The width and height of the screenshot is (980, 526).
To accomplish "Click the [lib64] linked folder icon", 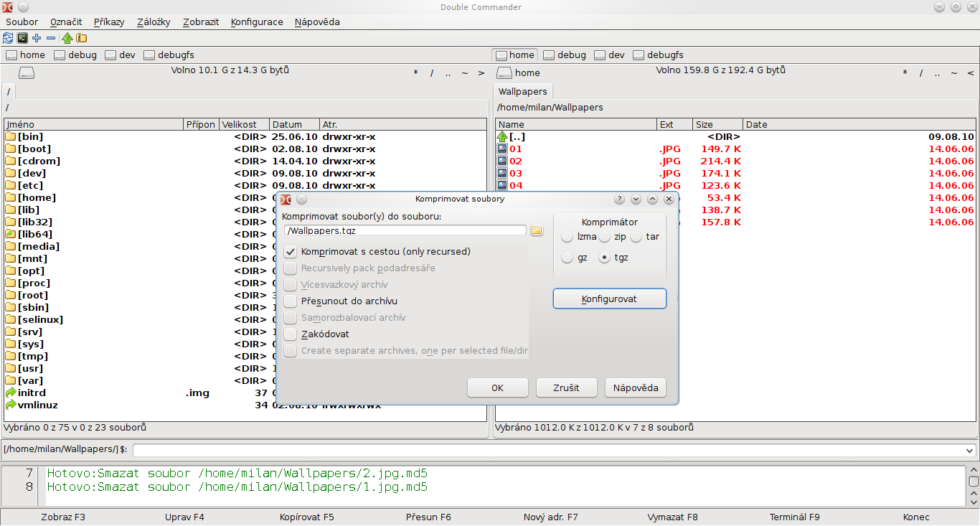I will click(x=10, y=234).
